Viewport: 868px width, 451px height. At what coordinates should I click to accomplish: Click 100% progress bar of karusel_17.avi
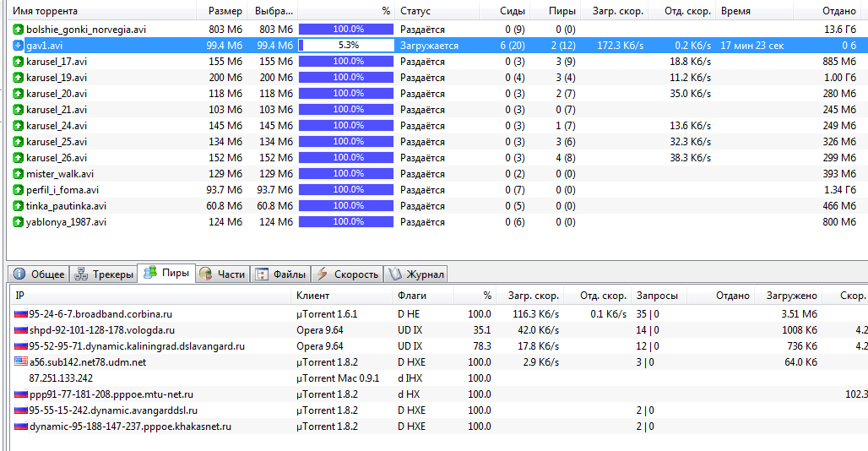click(x=346, y=62)
